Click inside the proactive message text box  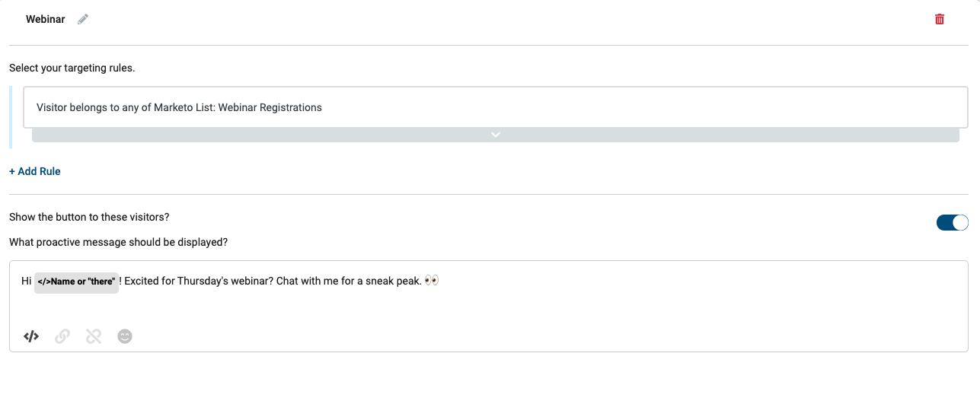tap(488, 306)
